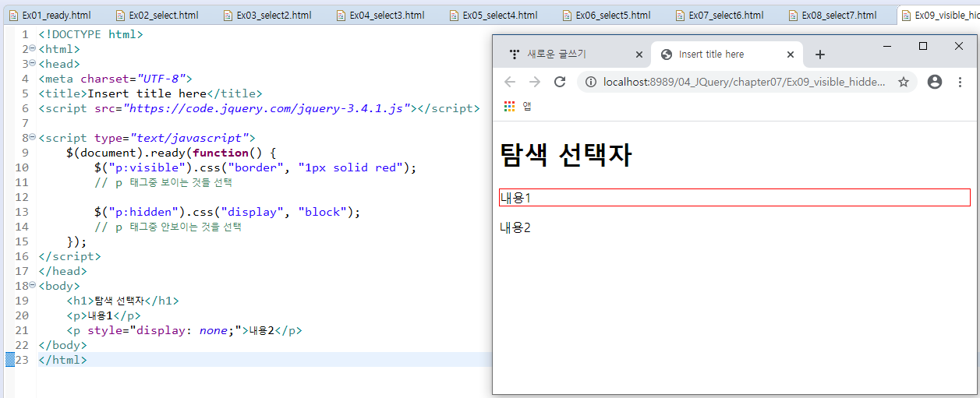Screen dimensions: 980x398
Task: Click the meta charset line in editor
Action: click(115, 79)
